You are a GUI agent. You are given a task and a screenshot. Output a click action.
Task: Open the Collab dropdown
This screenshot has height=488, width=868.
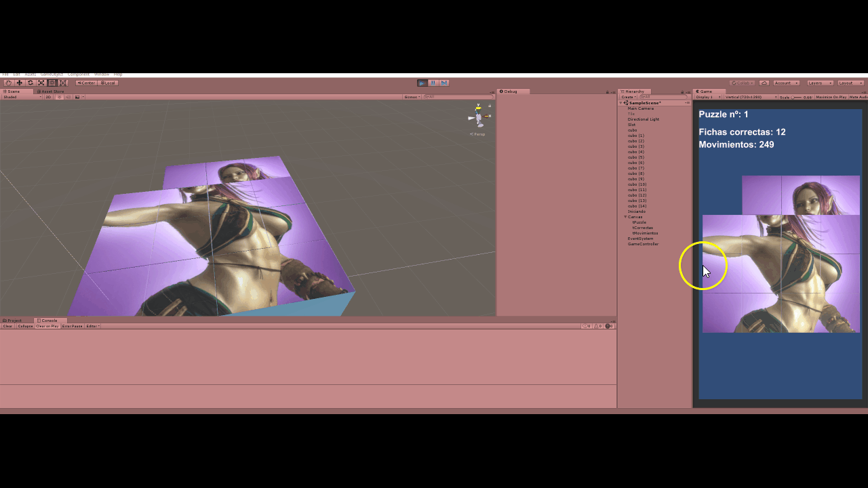pos(742,83)
